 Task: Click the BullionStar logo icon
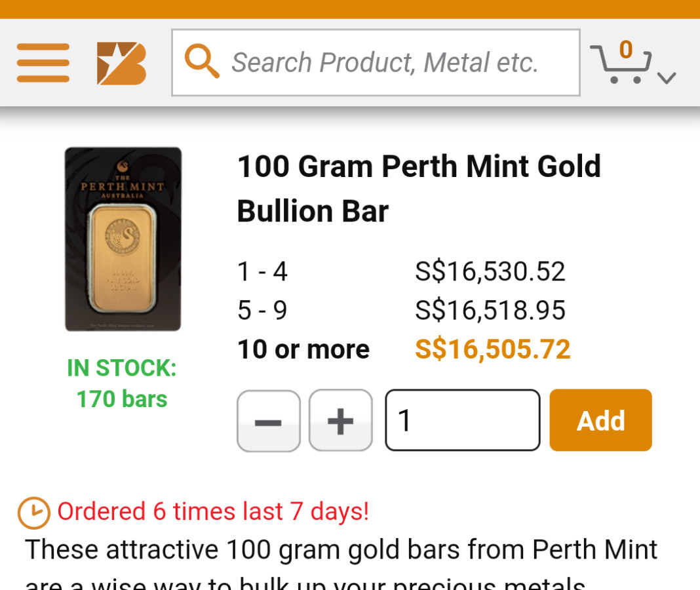121,63
